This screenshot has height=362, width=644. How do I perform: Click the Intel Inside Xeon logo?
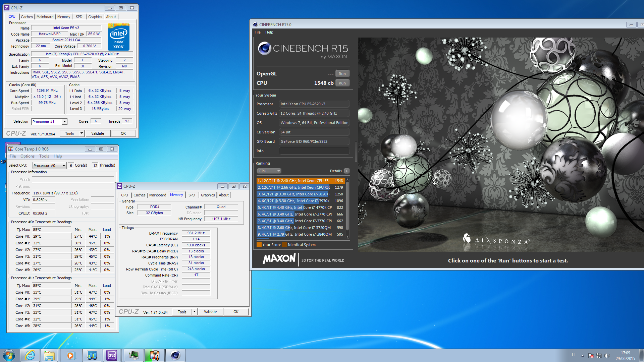pyautogui.click(x=118, y=37)
